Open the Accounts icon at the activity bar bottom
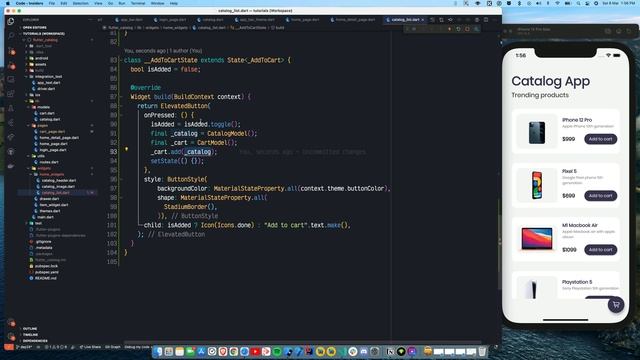Screen dimensions: 640x360 (11, 322)
